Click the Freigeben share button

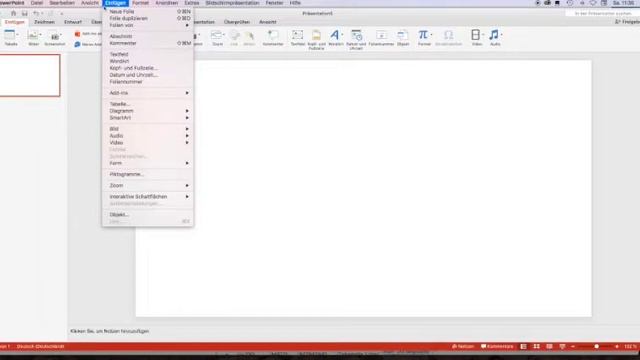(627, 22)
